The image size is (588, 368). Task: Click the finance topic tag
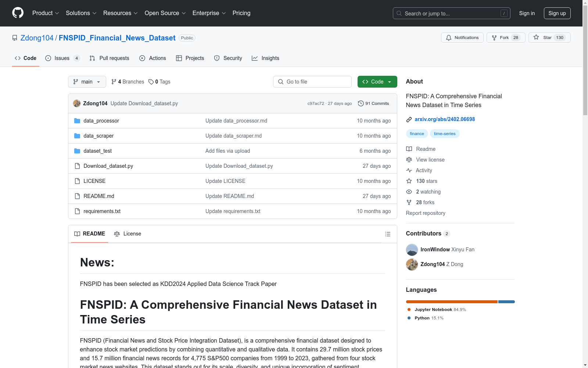(x=417, y=134)
